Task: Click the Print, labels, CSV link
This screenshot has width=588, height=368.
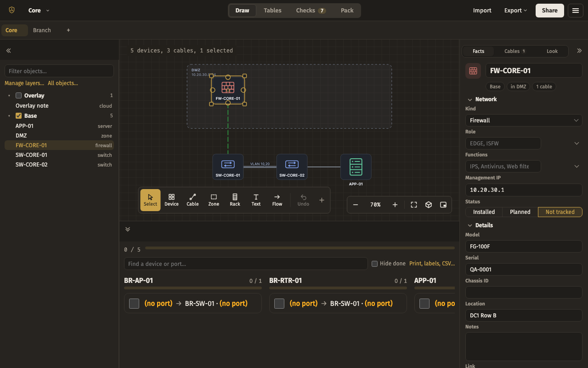Action: pos(432,264)
